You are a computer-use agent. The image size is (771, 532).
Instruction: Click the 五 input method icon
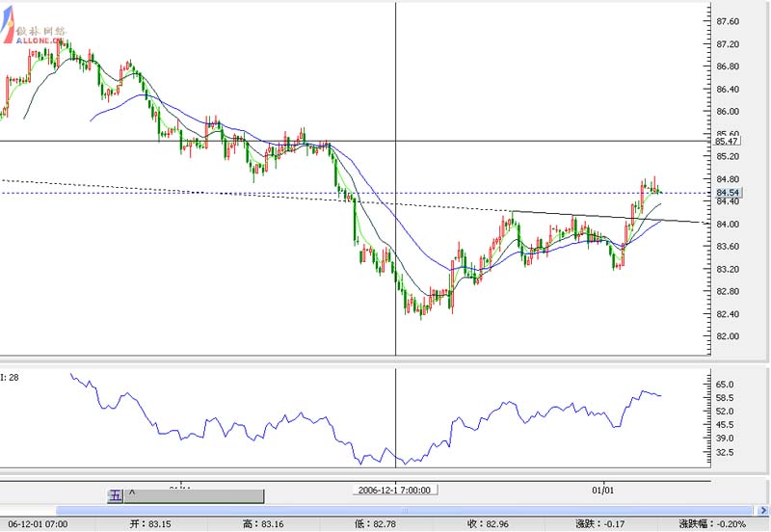(x=115, y=495)
